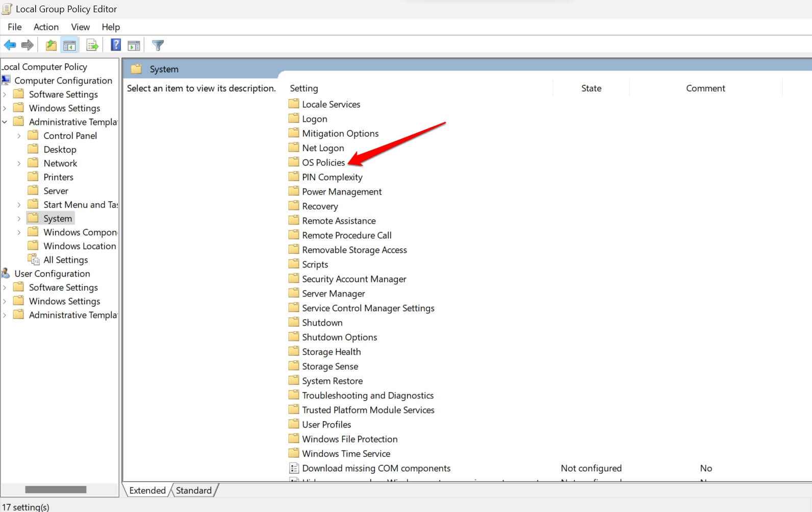The height and width of the screenshot is (512, 812).
Task: Click the Scripts folder icon
Action: coord(294,264)
